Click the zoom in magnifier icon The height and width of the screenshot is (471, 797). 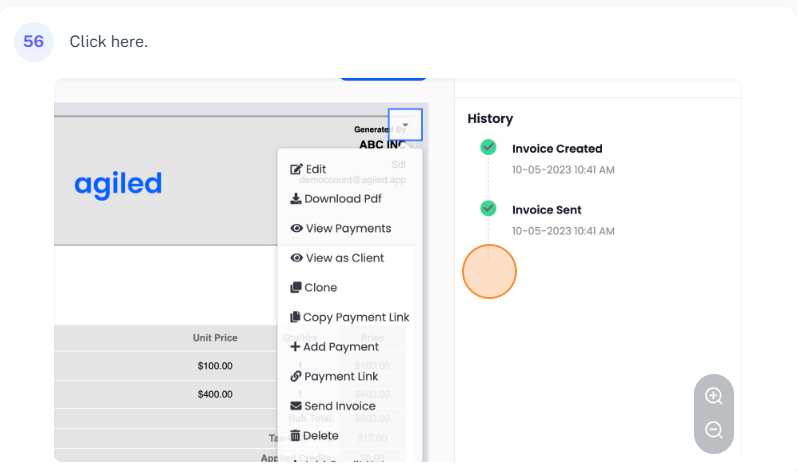[x=713, y=396]
